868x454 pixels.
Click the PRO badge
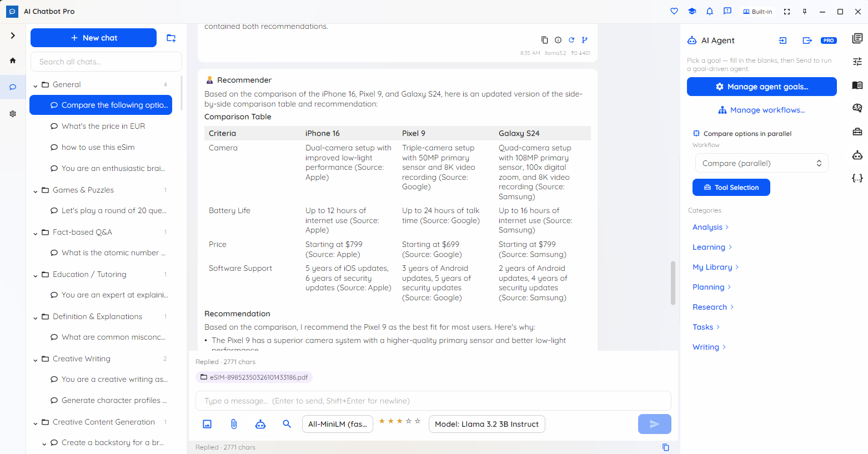pos(829,41)
